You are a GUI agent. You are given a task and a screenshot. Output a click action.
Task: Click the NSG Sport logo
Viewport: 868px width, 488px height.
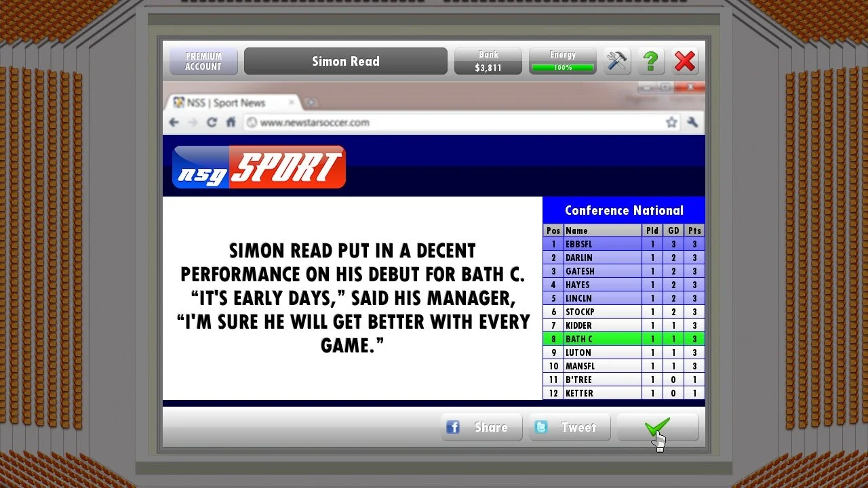pyautogui.click(x=259, y=167)
